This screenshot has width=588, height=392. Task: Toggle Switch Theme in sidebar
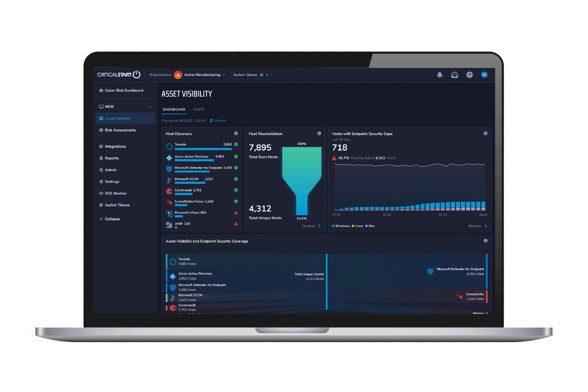[x=117, y=205]
